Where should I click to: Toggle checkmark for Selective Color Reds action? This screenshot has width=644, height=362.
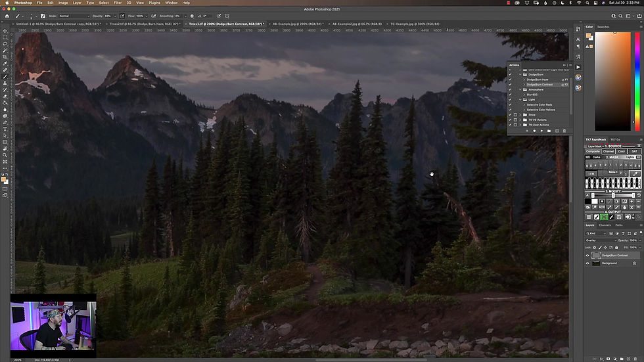point(510,104)
